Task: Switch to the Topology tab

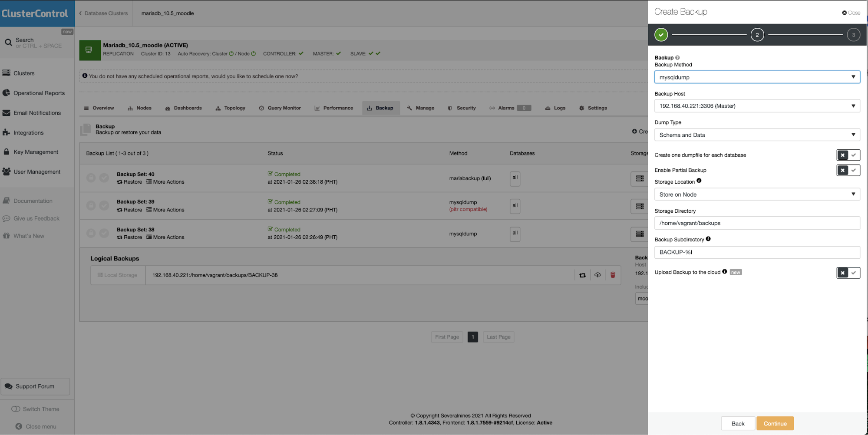Action: point(231,108)
